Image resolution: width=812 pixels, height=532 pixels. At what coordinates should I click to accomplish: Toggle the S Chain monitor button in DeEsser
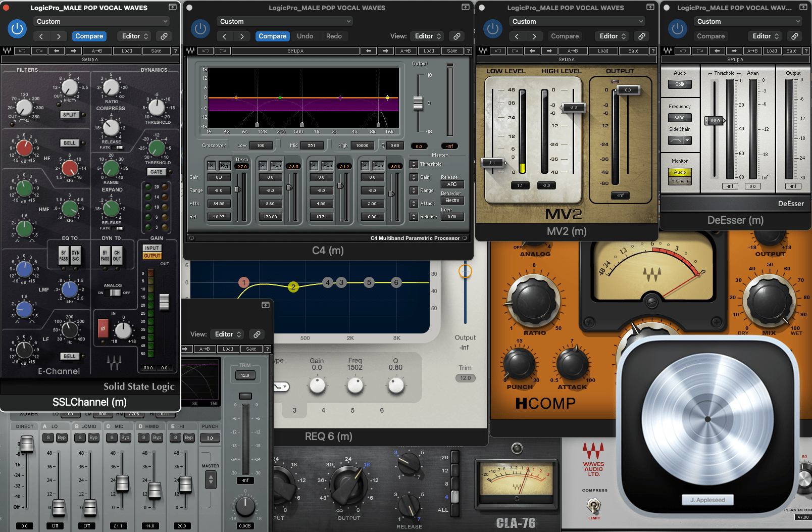click(x=680, y=180)
